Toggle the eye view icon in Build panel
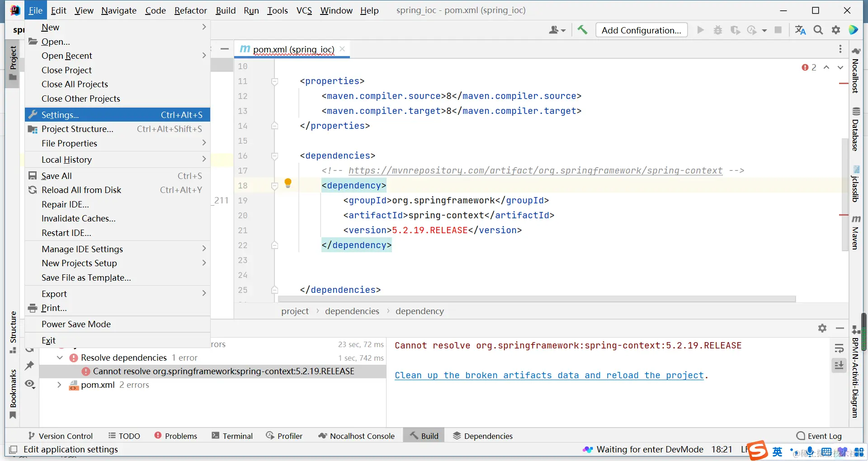868x461 pixels. (30, 384)
